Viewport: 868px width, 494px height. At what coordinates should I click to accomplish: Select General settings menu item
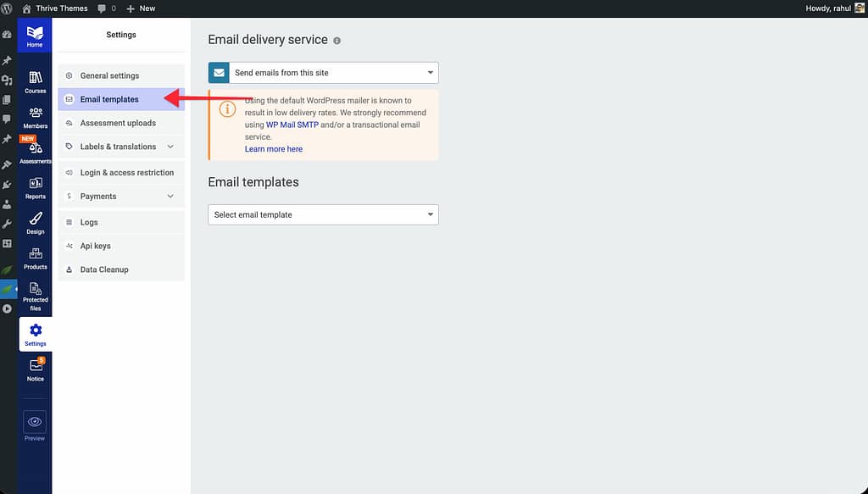click(x=109, y=76)
